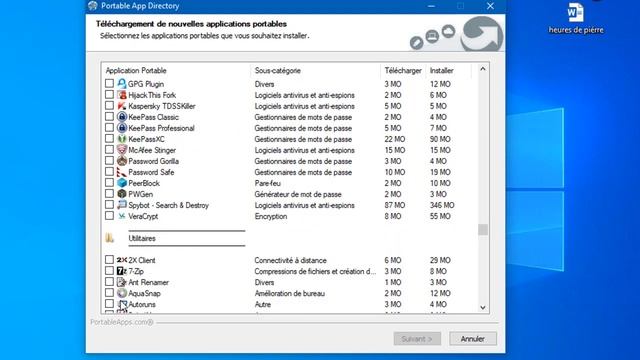The width and height of the screenshot is (640, 360).
Task: Check the VeraCrypt checkbox
Action: 109,216
